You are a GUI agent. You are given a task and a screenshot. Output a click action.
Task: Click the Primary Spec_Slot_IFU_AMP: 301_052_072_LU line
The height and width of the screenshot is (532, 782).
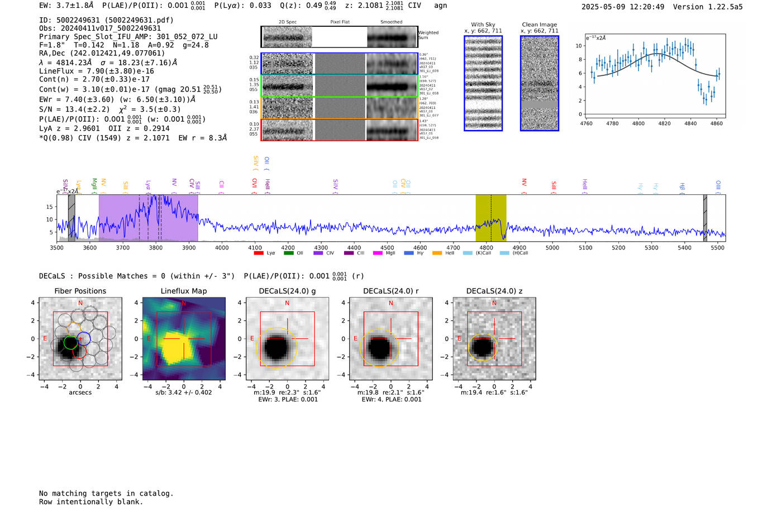coord(128,37)
